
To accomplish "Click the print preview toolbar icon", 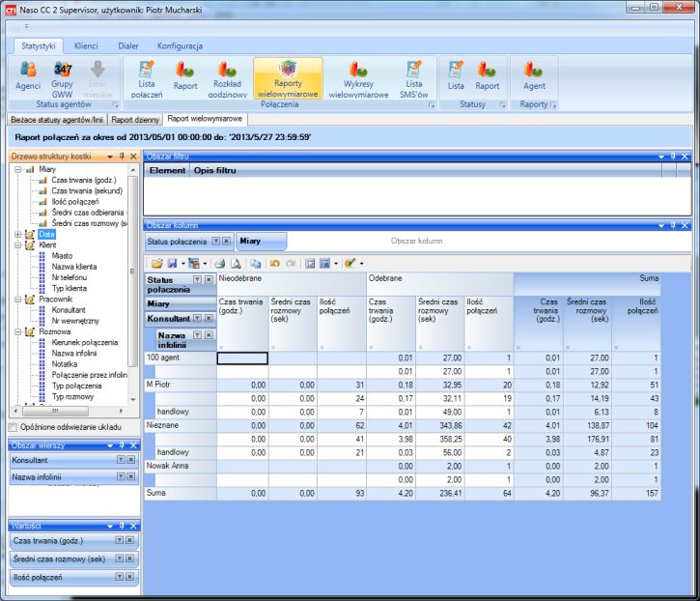I will click(x=236, y=263).
